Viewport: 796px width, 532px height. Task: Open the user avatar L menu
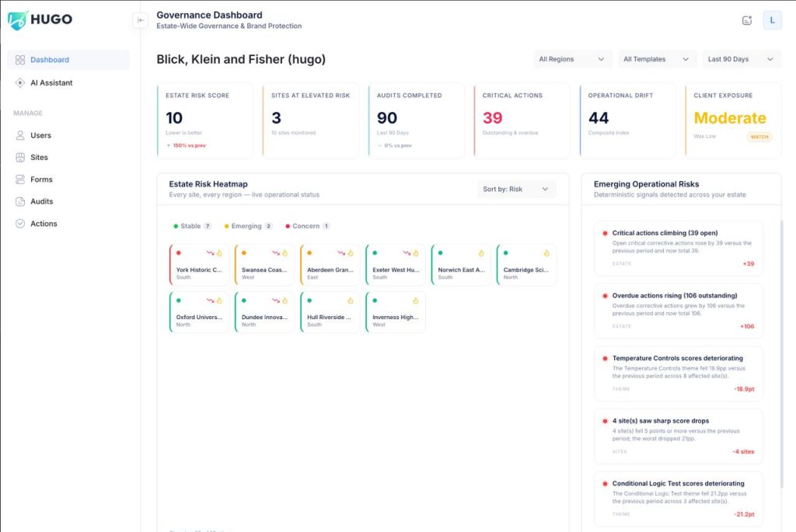[x=772, y=20]
